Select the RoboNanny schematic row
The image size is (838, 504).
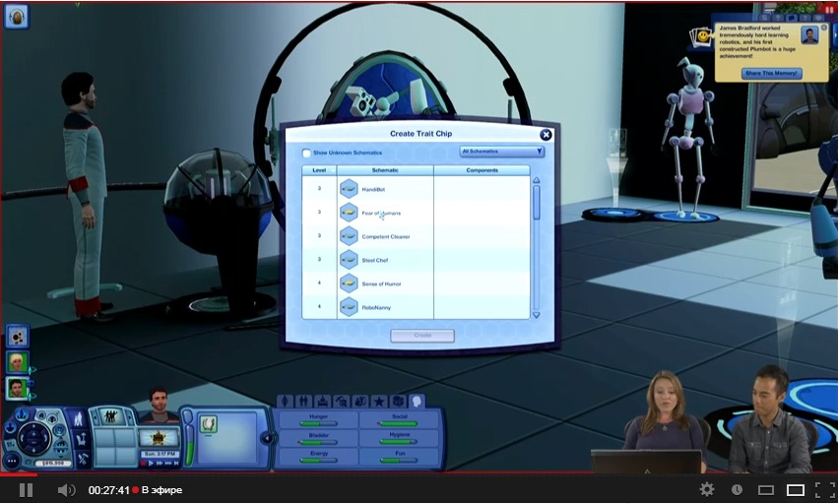click(x=416, y=307)
